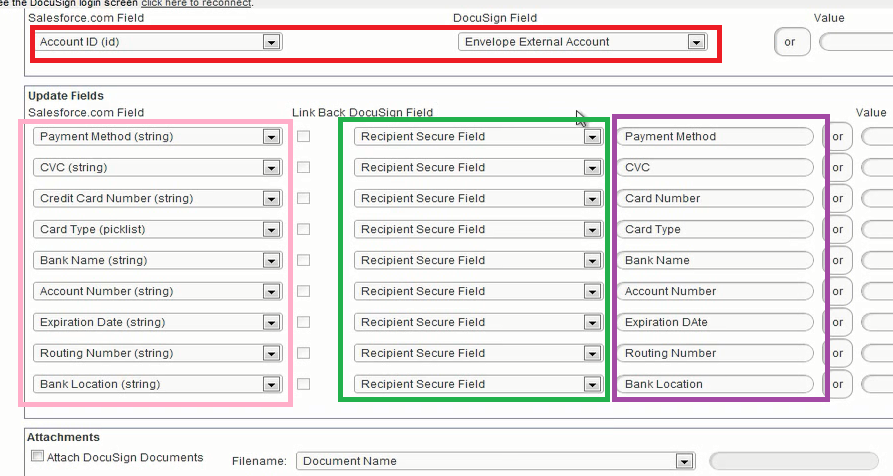Open Recipient Secure Field dropdown beside CVC
Screen dimensions: 893x476
point(592,168)
